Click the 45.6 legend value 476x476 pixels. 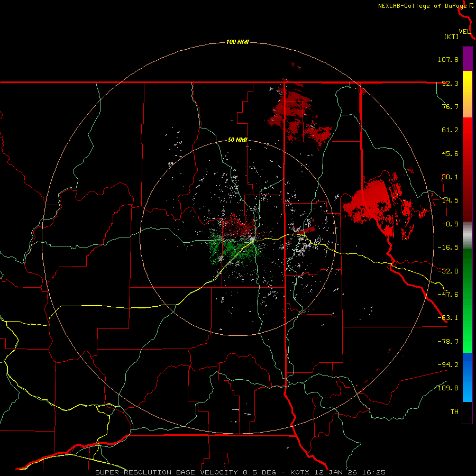450,153
